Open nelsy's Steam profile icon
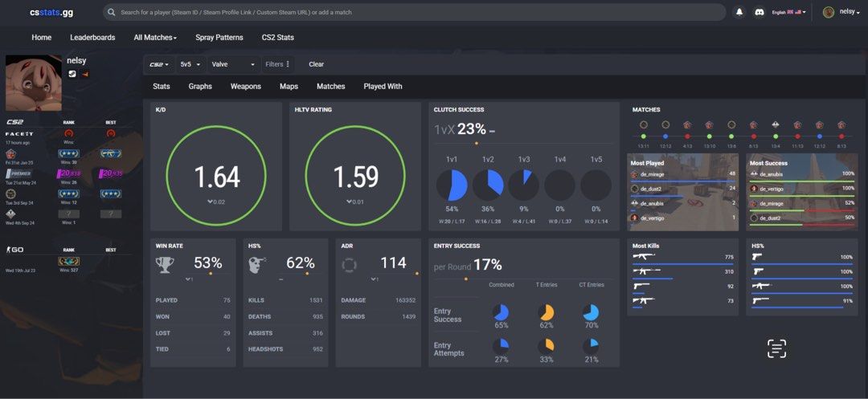Image resolution: width=868 pixels, height=399 pixels. [72, 74]
